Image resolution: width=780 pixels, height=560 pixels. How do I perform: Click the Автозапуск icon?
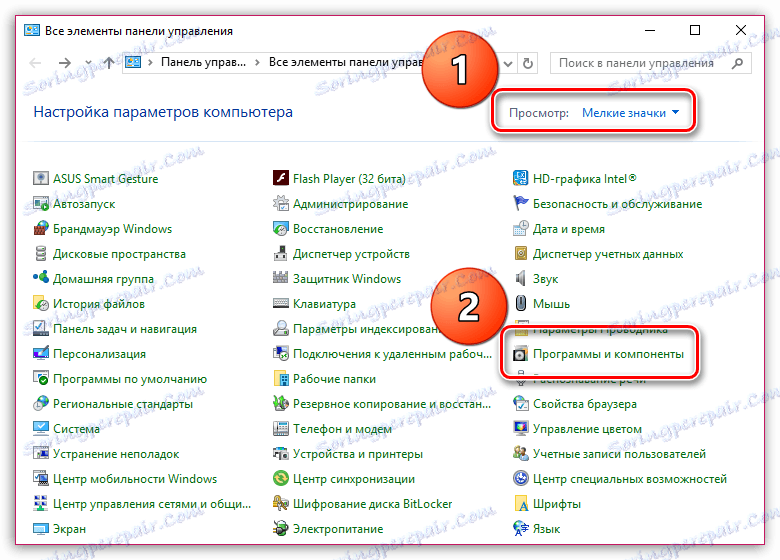(x=41, y=203)
